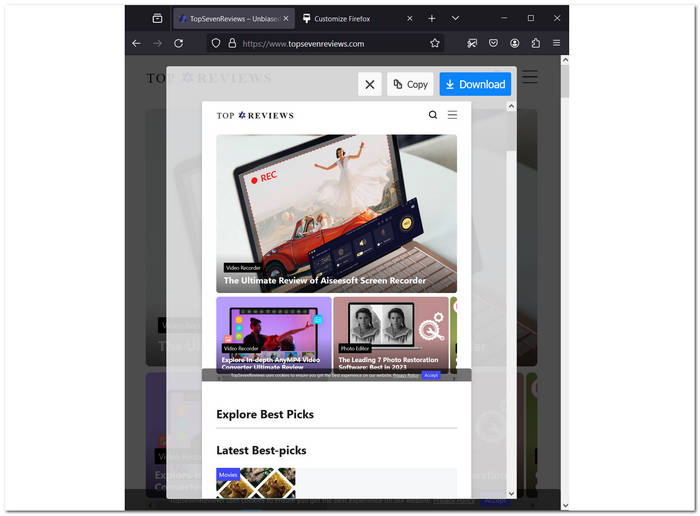
Task: Copy the screenshot to clipboard
Action: pyautogui.click(x=410, y=84)
